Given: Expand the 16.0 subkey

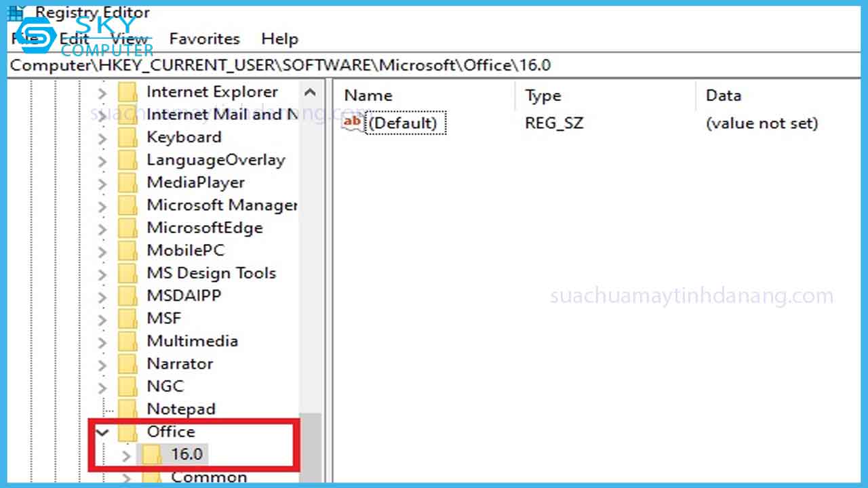Looking at the screenshot, I should click(x=126, y=455).
